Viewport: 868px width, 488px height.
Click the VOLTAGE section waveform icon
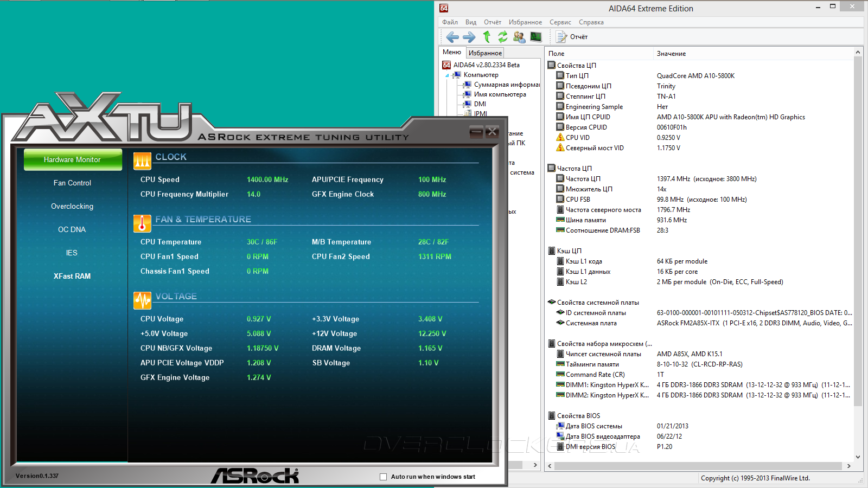[x=142, y=300]
